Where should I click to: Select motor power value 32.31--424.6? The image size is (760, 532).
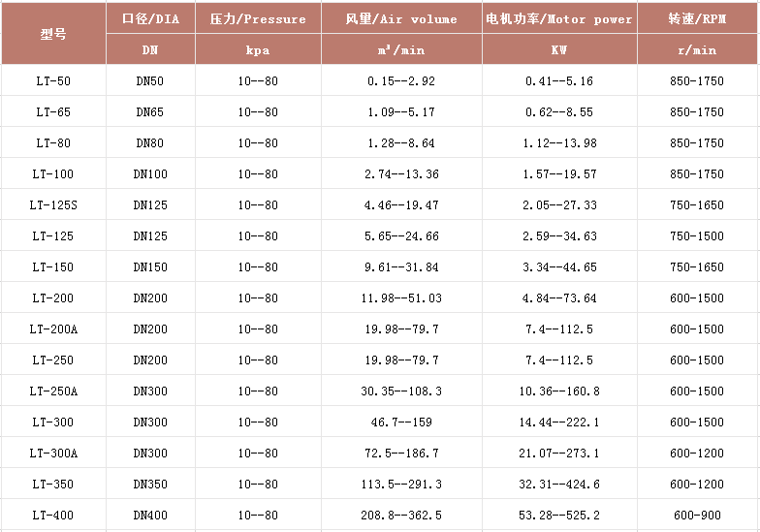pos(559,485)
